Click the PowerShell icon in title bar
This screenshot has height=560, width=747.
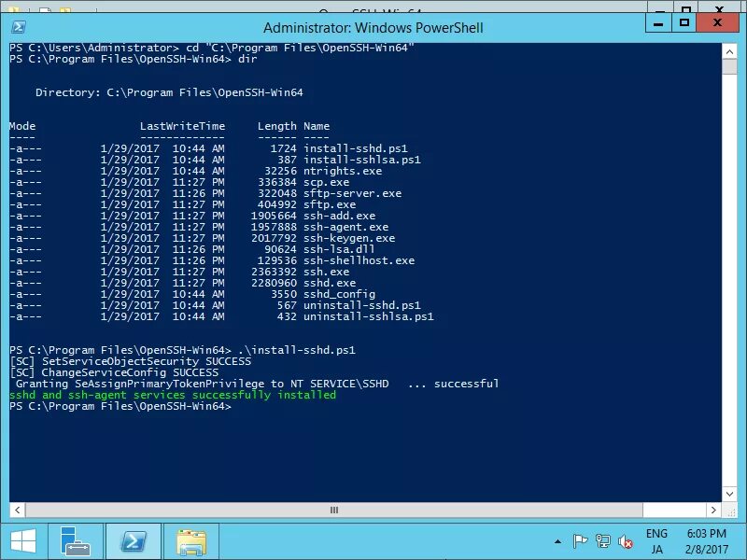(19, 27)
